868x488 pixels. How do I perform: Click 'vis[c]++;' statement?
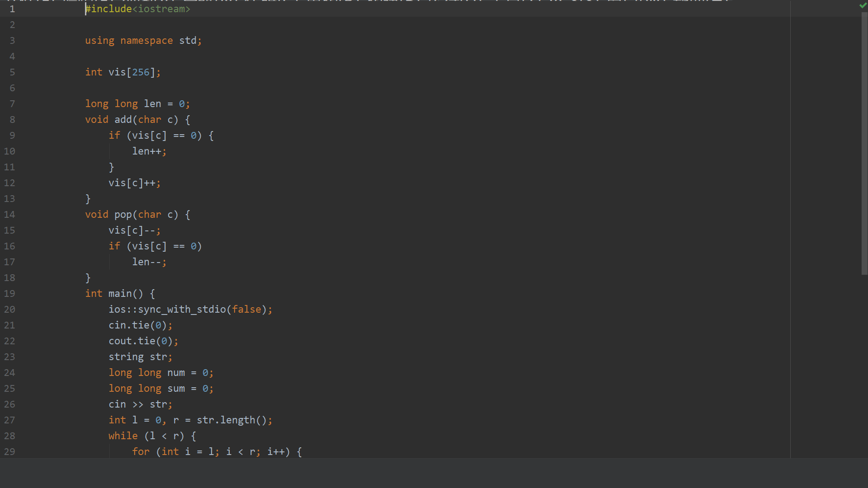(135, 183)
